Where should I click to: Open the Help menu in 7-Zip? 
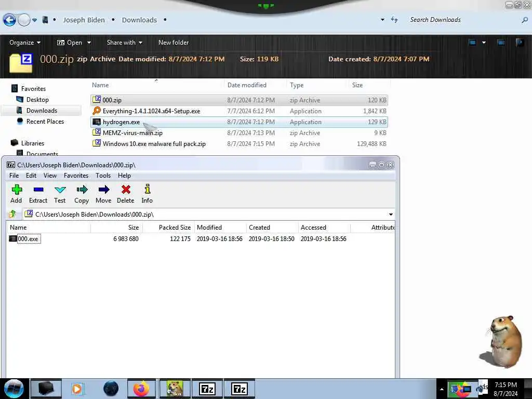click(x=124, y=176)
